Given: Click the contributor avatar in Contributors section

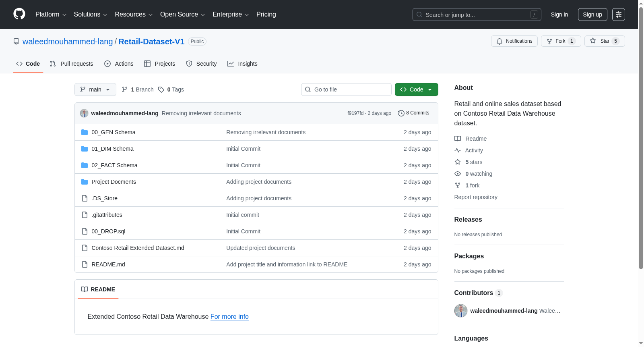Looking at the screenshot, I should tap(461, 311).
